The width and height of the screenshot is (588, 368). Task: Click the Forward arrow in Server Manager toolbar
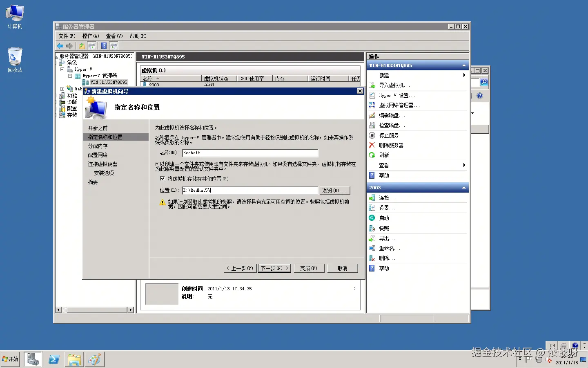69,46
